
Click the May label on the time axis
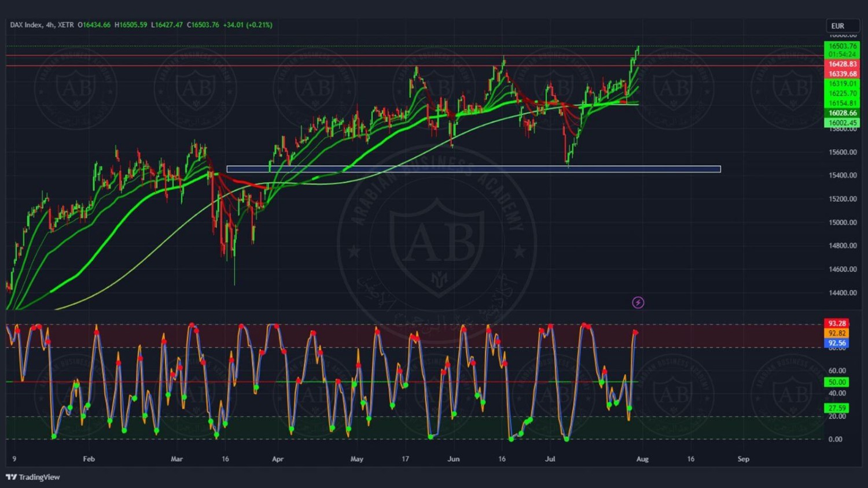pyautogui.click(x=357, y=459)
